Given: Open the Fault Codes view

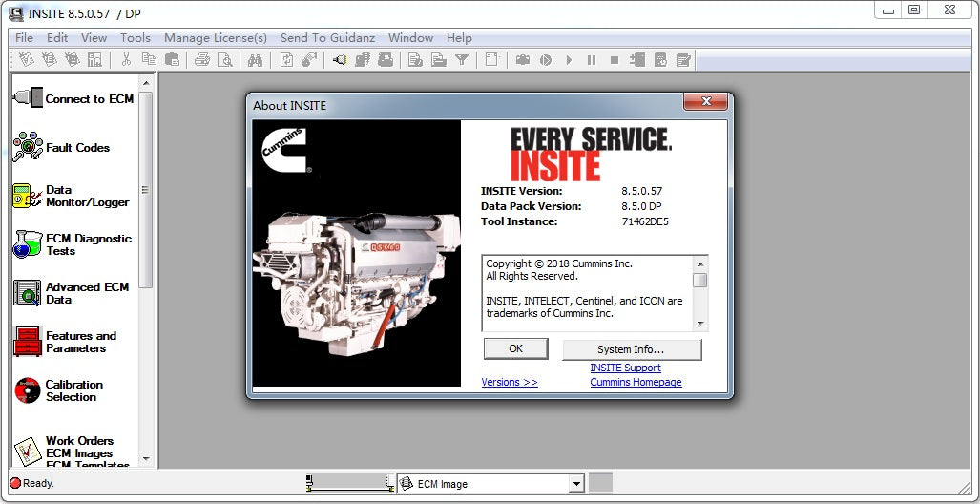Looking at the screenshot, I should pyautogui.click(x=61, y=148).
